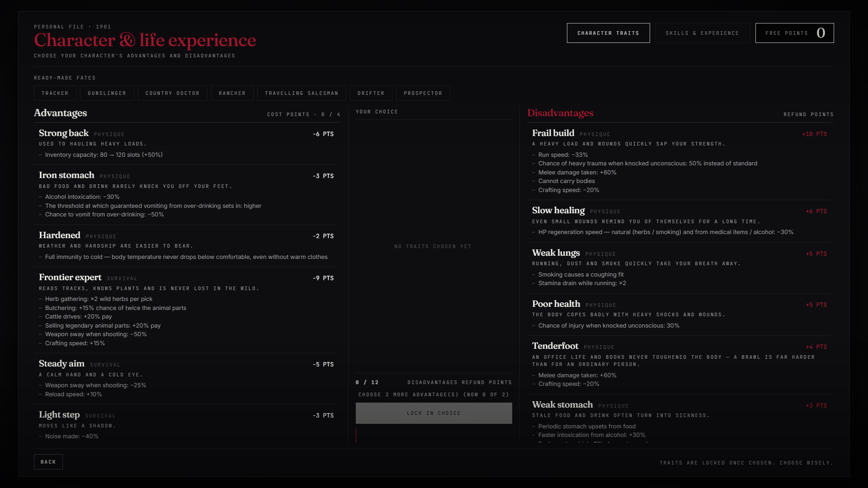
Task: Choose the Hardened advantage trait
Action: [x=185, y=246]
